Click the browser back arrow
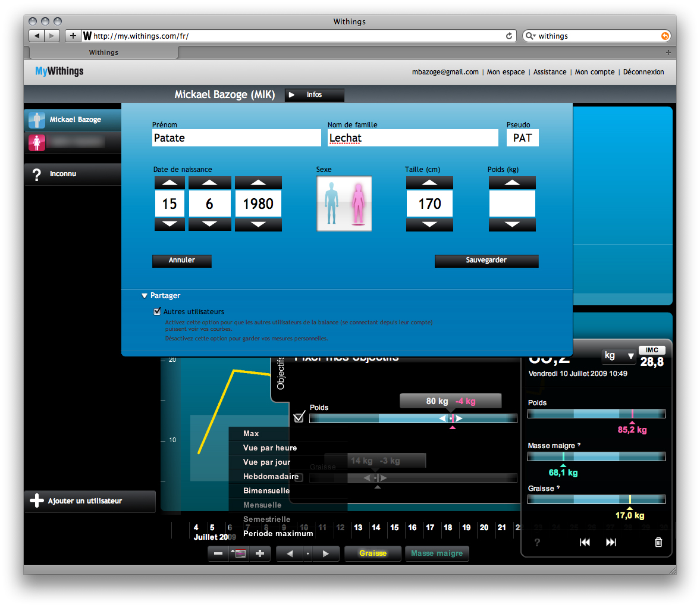Screen dimensions: 700x607 (37, 36)
